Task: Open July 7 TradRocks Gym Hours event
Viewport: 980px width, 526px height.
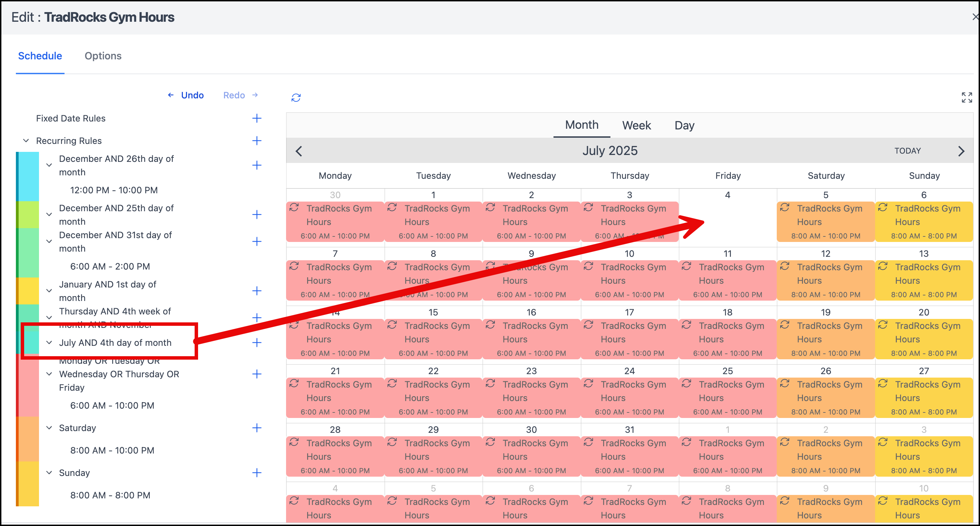Action: [335, 281]
